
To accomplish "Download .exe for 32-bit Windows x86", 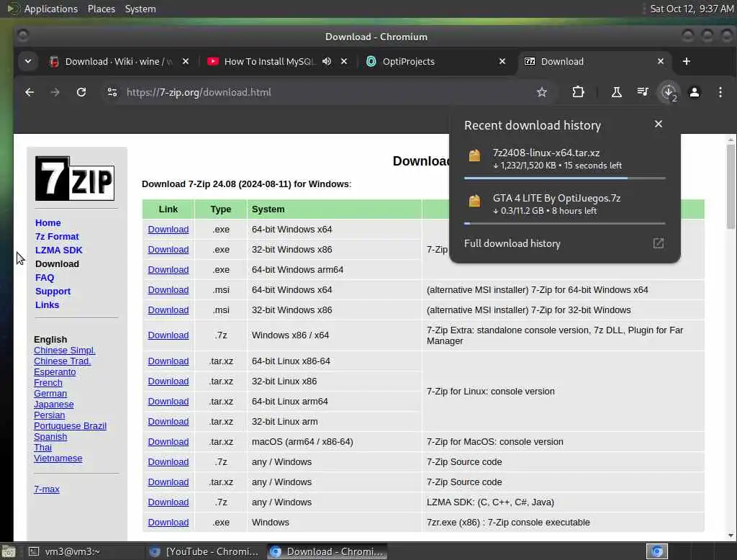I will (x=168, y=250).
